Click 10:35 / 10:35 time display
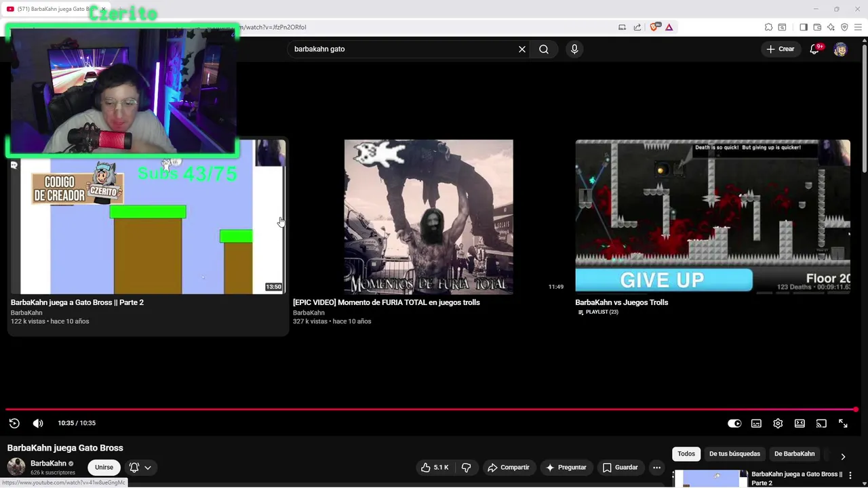Viewport: 868px width, 488px height. coord(77,423)
